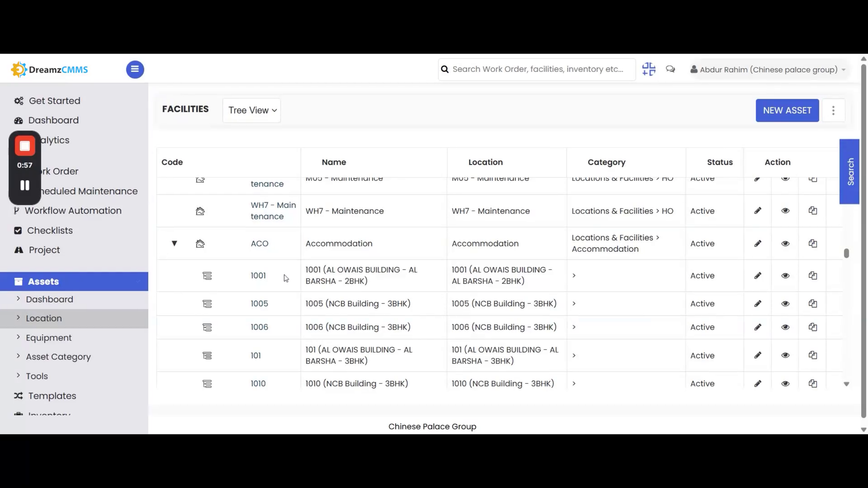This screenshot has width=868, height=488.
Task: Copy the WH7 - Maintenance facility
Action: 813,211
